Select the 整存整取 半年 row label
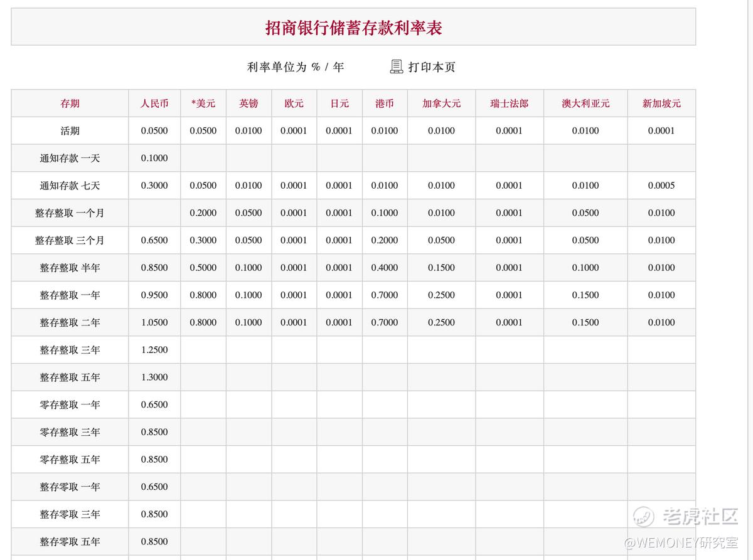The width and height of the screenshot is (753, 560). [70, 268]
